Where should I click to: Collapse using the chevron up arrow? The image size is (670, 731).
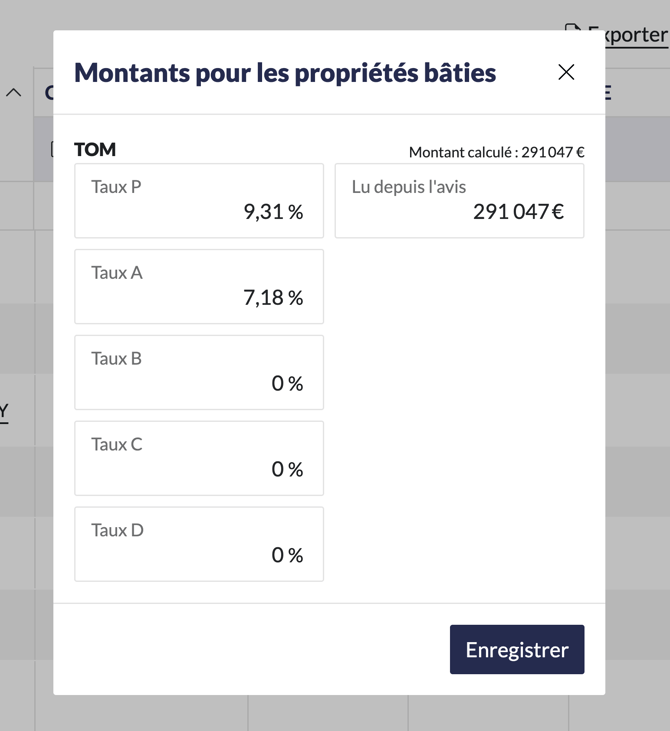[13, 93]
